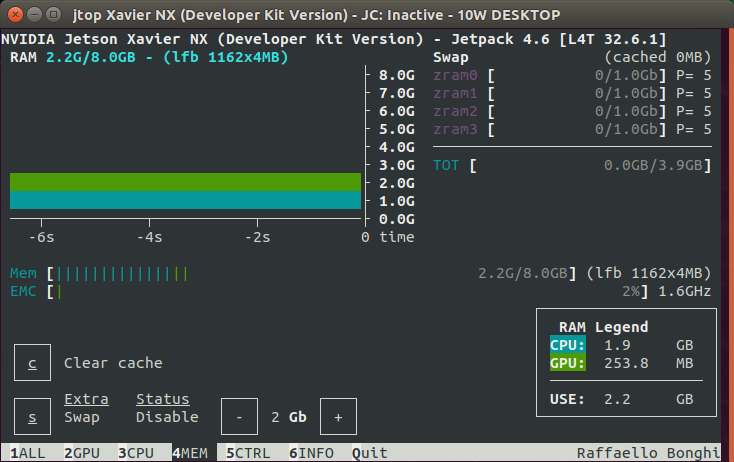This screenshot has width=734, height=462.
Task: Click the 'Swap' section heading
Action: click(451, 57)
